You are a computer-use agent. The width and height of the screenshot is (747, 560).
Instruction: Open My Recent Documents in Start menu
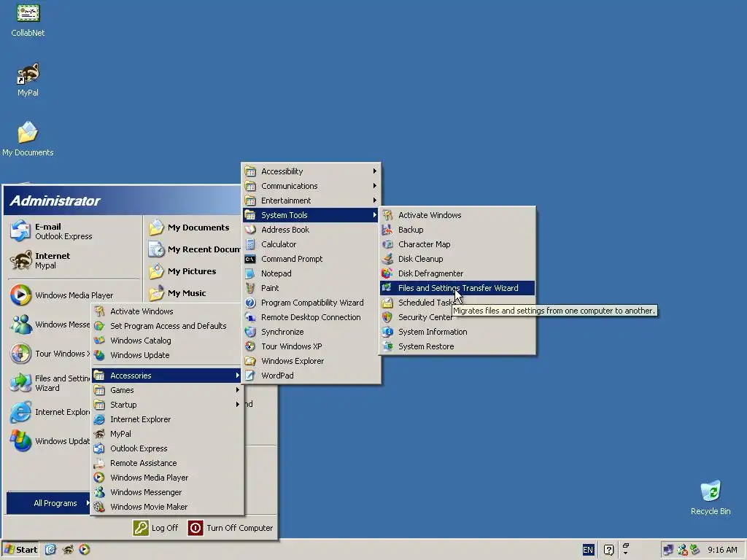tap(194, 249)
